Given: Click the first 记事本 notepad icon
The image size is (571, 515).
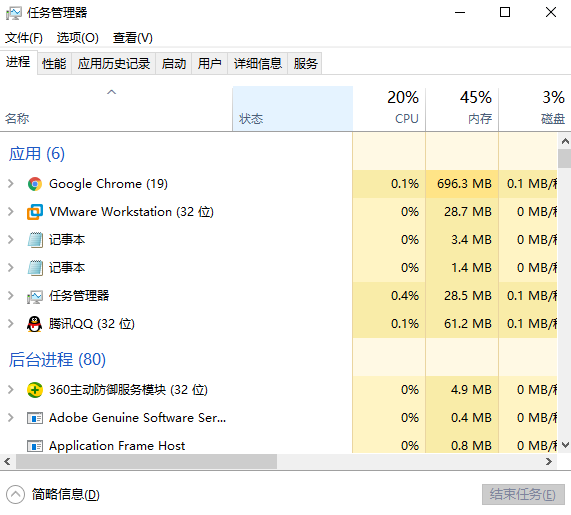Looking at the screenshot, I should click(x=35, y=240).
